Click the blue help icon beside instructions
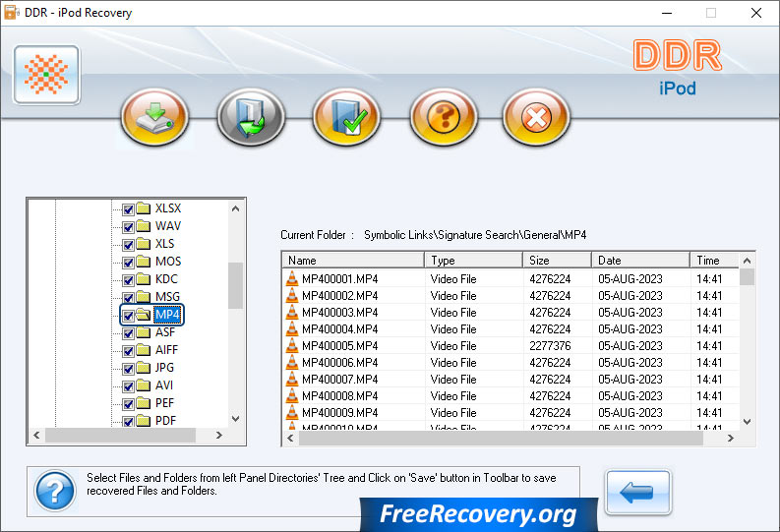Screen dimensions: 780x532 tap(55, 491)
